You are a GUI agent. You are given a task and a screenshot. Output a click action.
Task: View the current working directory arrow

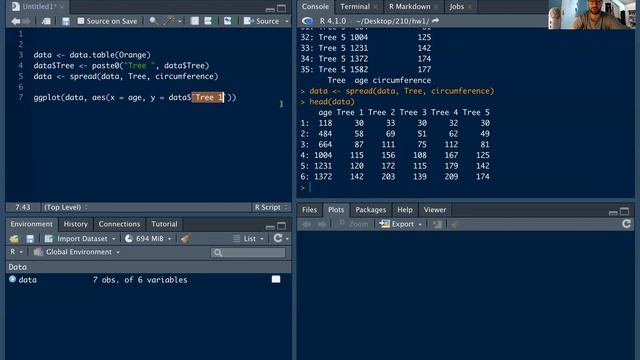tap(436, 20)
